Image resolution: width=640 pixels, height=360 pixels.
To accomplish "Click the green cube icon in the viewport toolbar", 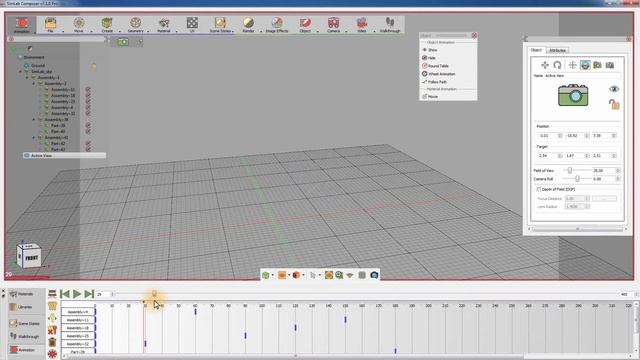I will point(266,275).
